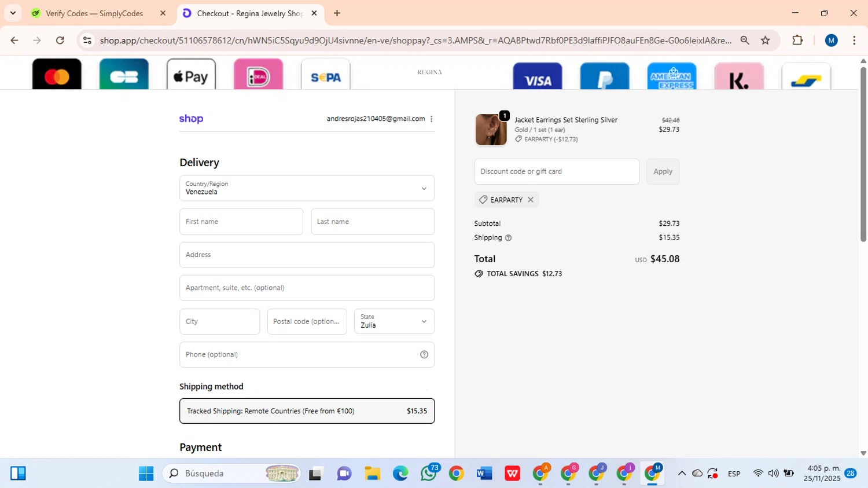Open WhatsApp from the taskbar
The image size is (868, 488).
click(429, 474)
